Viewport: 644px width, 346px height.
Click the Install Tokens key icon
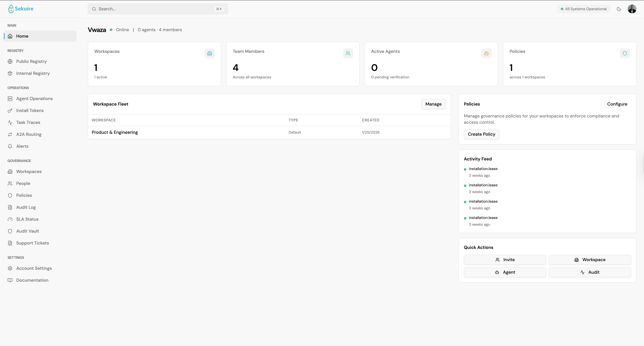[10, 110]
